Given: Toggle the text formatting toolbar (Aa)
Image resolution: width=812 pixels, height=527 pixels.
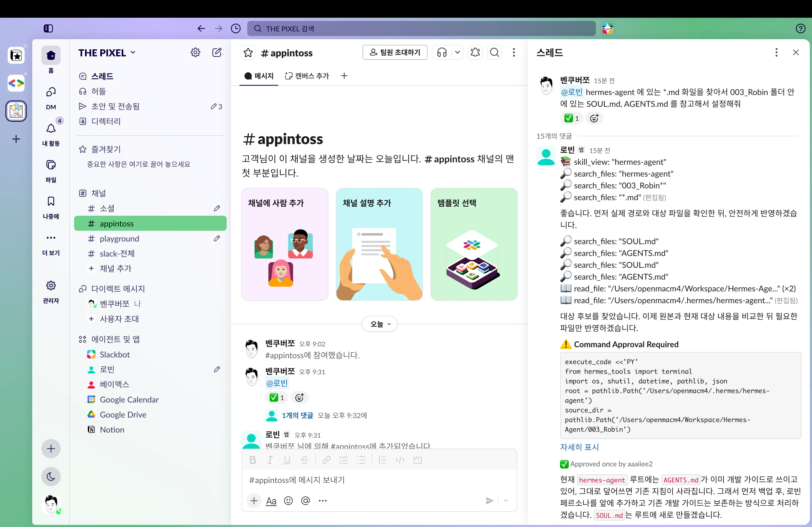Looking at the screenshot, I should pyautogui.click(x=271, y=501).
